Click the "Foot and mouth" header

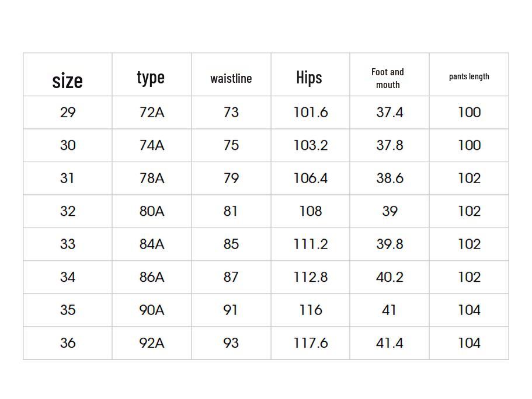pos(388,78)
